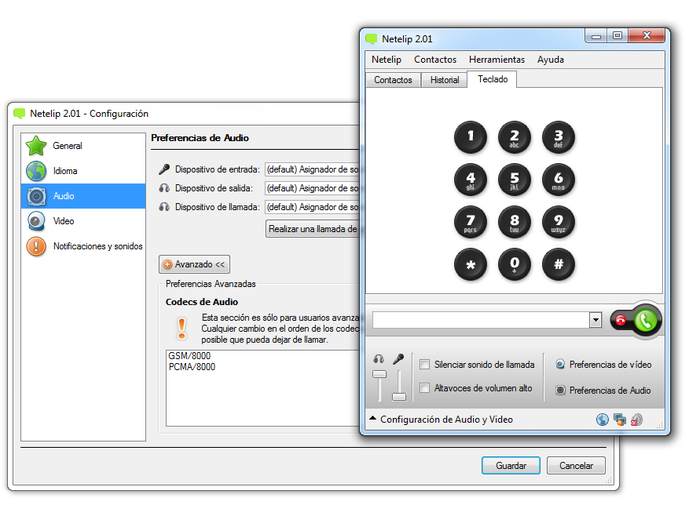Tap keypad button 3 def
The width and height of the screenshot is (700, 516).
[x=558, y=137]
